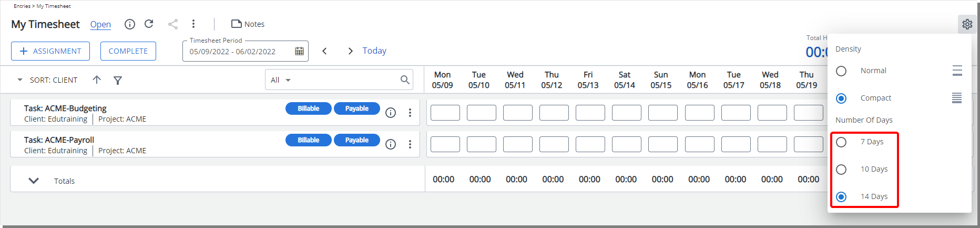The height and width of the screenshot is (228, 980).
Task: Open the ACME-Payroll row three-dot menu
Action: (410, 144)
